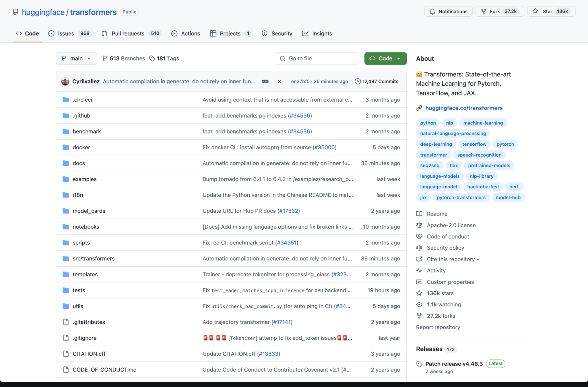The width and height of the screenshot is (588, 387).
Task: Open the 181 Tags link
Action: 164,58
